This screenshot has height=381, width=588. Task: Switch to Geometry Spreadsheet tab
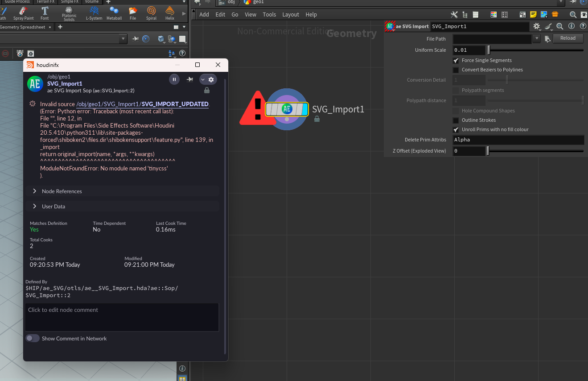[22, 27]
